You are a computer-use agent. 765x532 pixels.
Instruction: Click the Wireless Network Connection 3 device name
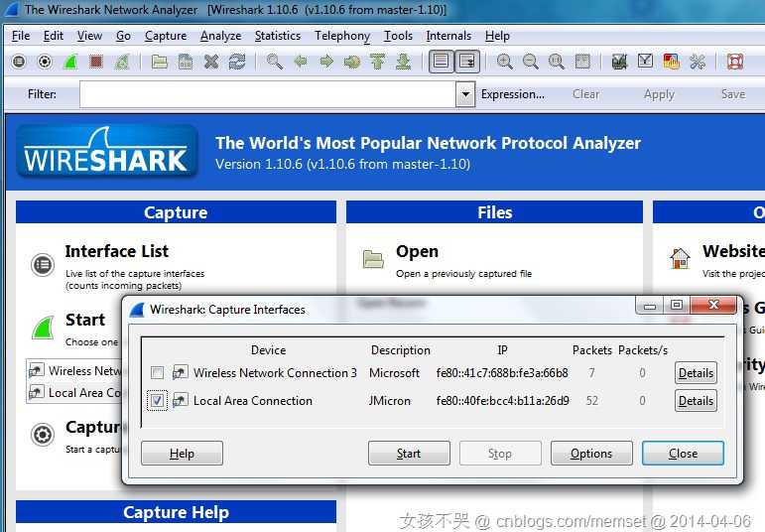point(275,373)
